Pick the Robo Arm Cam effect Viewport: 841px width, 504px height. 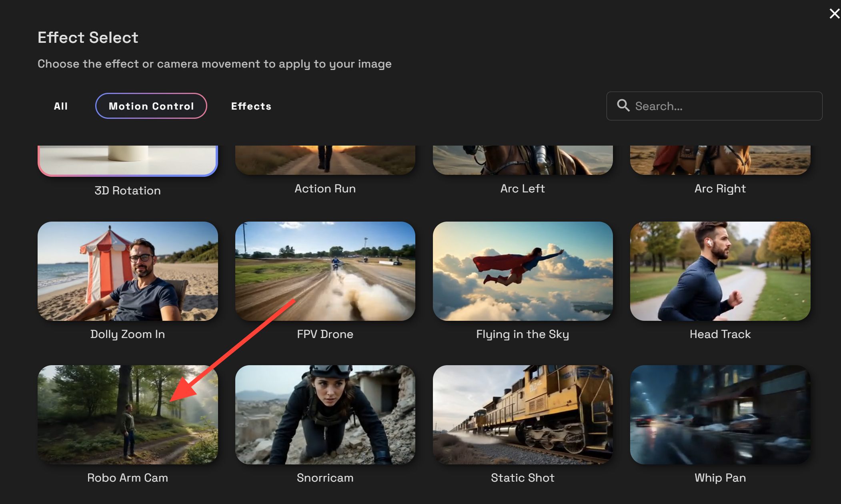click(128, 415)
